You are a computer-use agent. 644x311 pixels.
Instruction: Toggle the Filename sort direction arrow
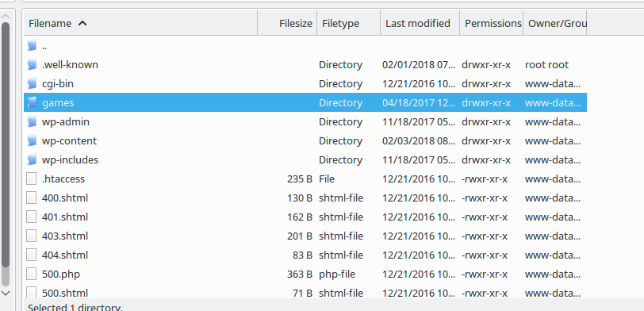click(82, 24)
